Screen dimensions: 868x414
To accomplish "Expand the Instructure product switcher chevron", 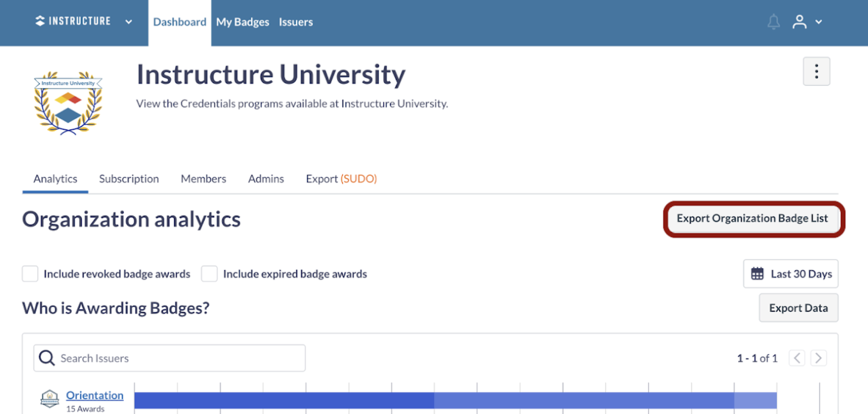I will (x=129, y=22).
